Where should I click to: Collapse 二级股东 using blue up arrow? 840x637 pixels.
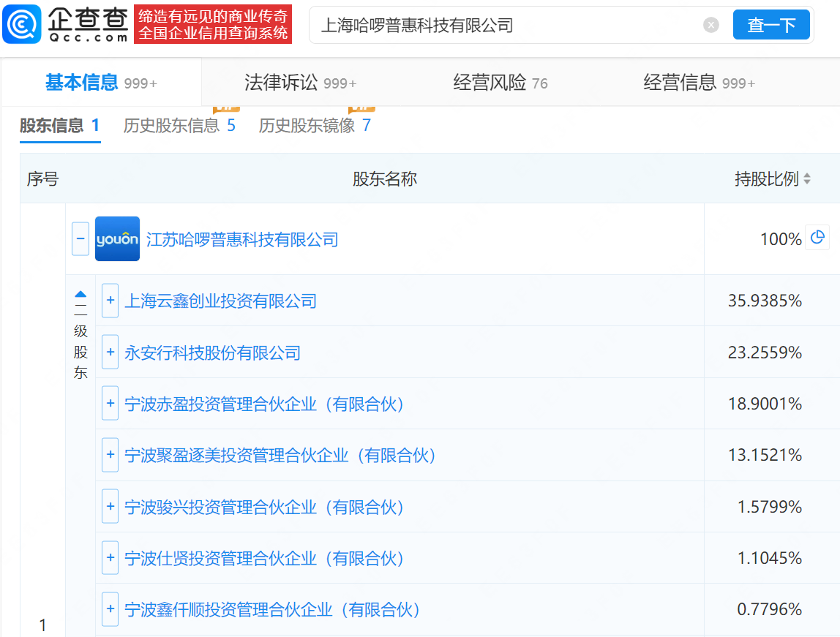click(x=80, y=294)
